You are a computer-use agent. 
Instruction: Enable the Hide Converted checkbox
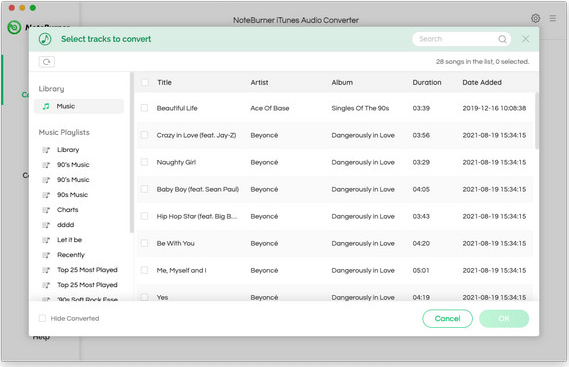(42, 318)
